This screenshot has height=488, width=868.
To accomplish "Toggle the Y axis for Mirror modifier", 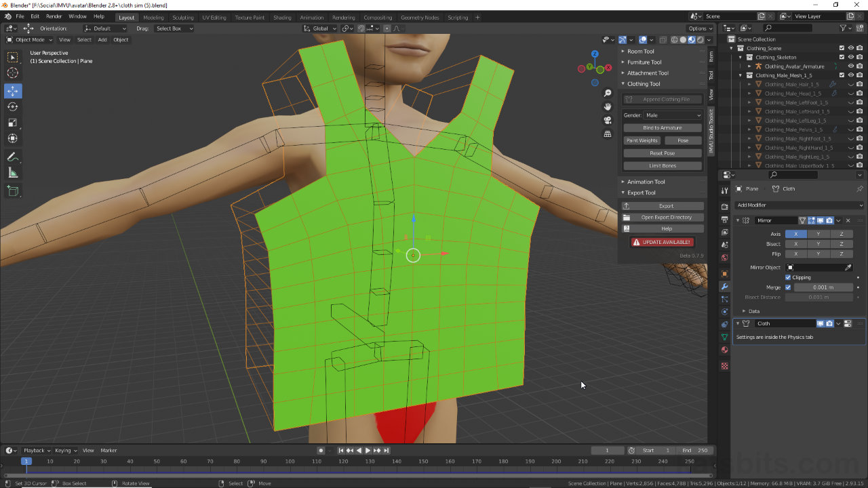I will coord(817,234).
